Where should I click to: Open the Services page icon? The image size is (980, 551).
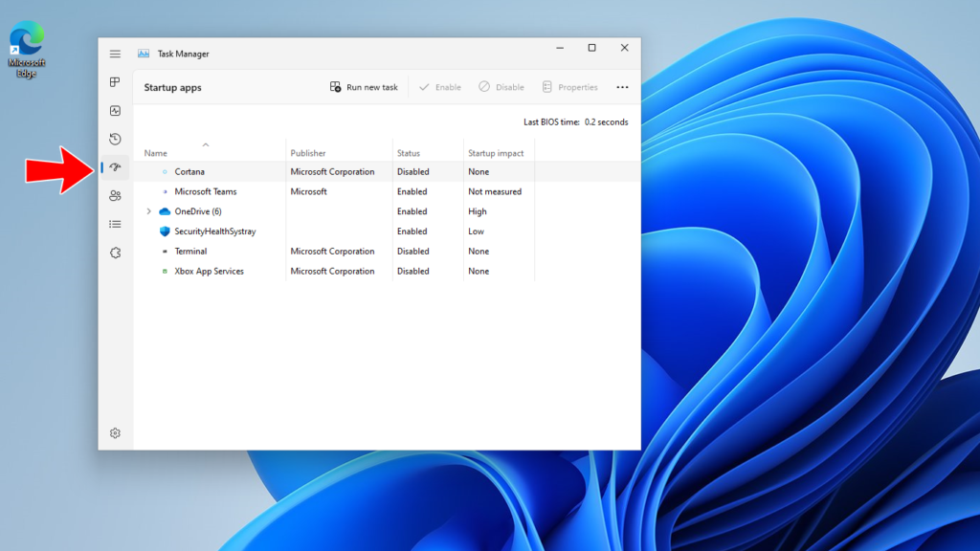coord(115,253)
